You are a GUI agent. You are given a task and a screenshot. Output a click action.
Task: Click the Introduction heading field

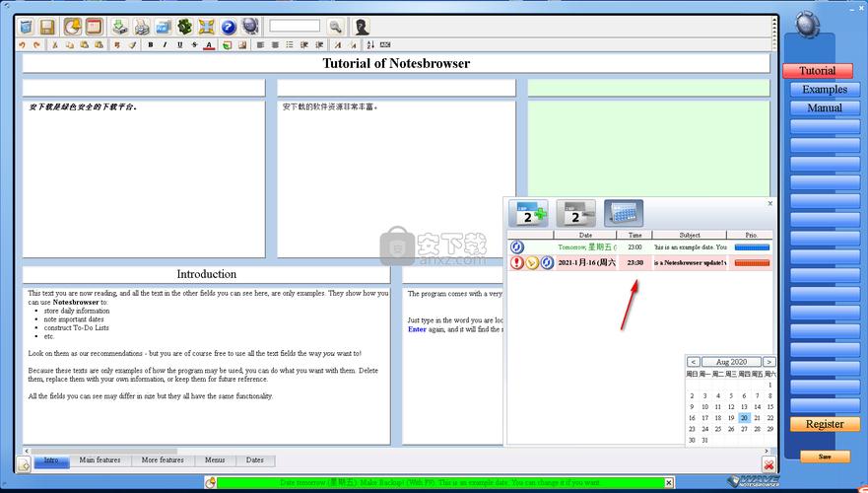click(x=207, y=274)
